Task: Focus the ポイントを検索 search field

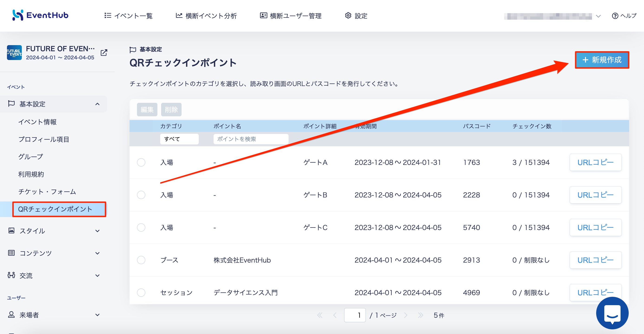Action: (251, 139)
